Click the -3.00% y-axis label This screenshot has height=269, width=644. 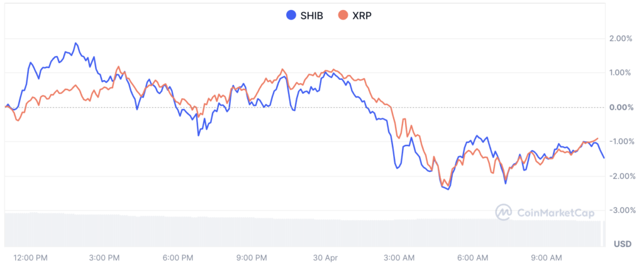pyautogui.click(x=620, y=210)
